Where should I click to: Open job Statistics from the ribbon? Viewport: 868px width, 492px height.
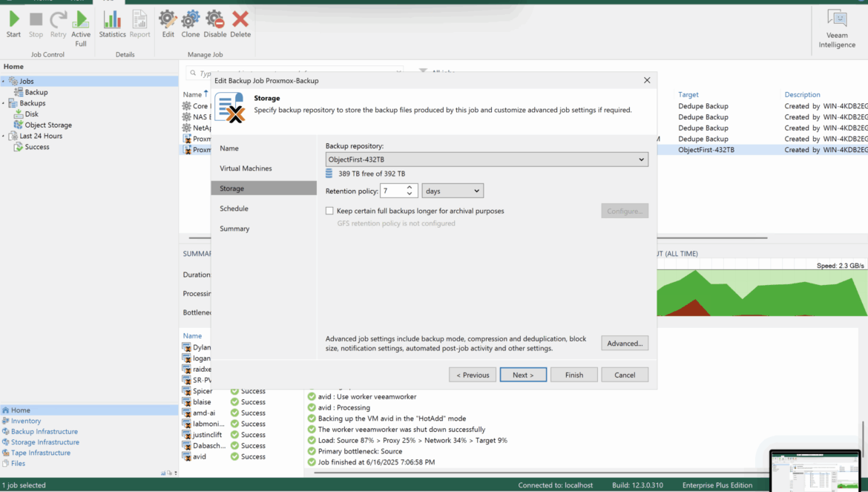click(112, 24)
